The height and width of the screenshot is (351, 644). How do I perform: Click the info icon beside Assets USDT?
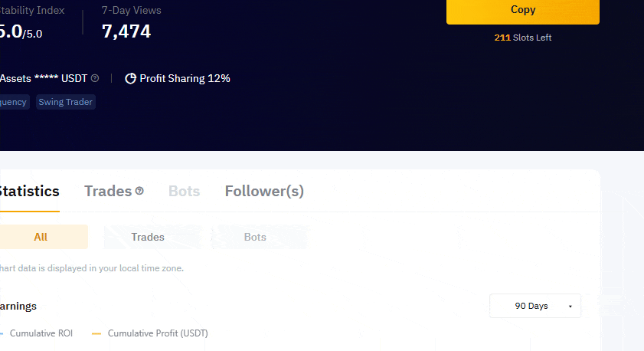pos(95,78)
